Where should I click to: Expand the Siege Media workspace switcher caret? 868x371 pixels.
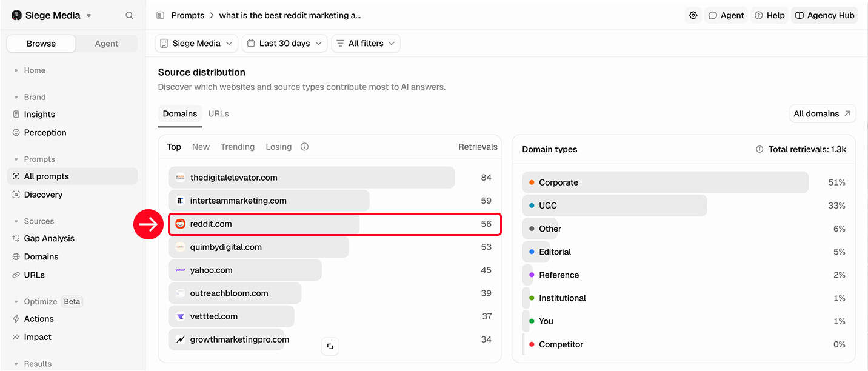tap(89, 15)
